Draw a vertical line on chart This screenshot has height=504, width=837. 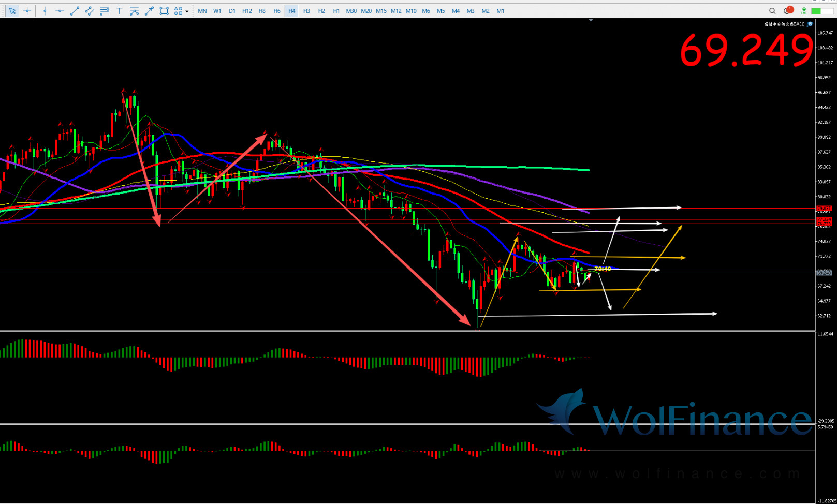tap(45, 11)
